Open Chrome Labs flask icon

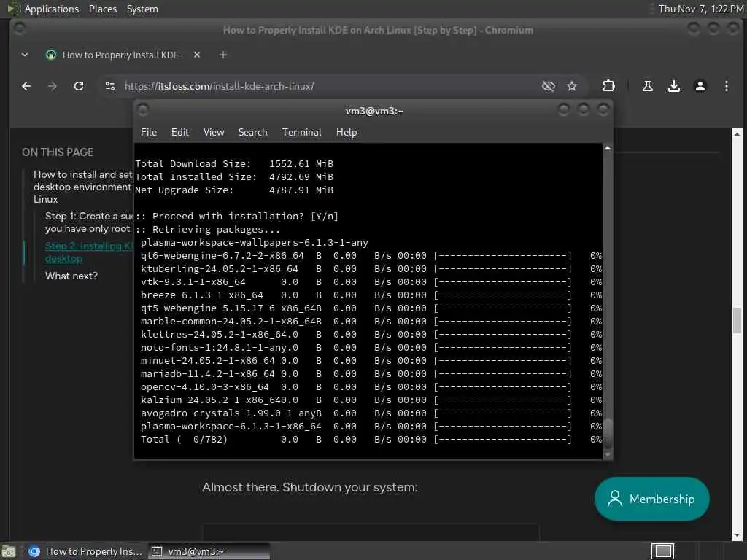(648, 86)
